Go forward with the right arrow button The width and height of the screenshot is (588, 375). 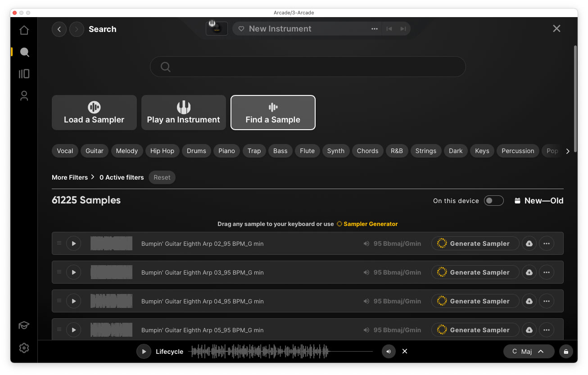(x=77, y=29)
